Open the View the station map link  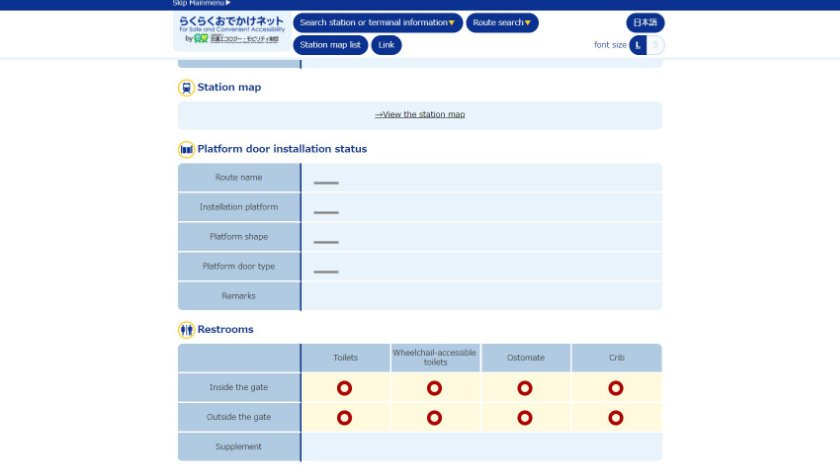420,114
